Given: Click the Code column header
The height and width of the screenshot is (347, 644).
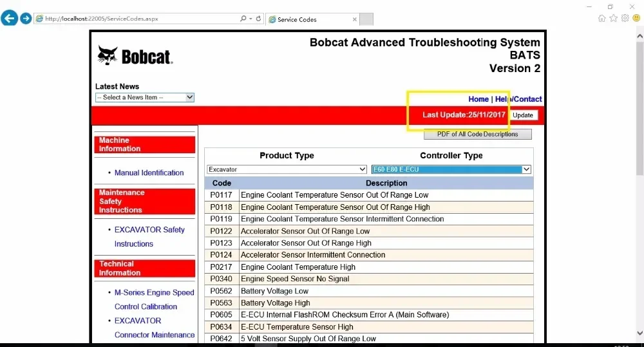Looking at the screenshot, I should pos(222,183).
